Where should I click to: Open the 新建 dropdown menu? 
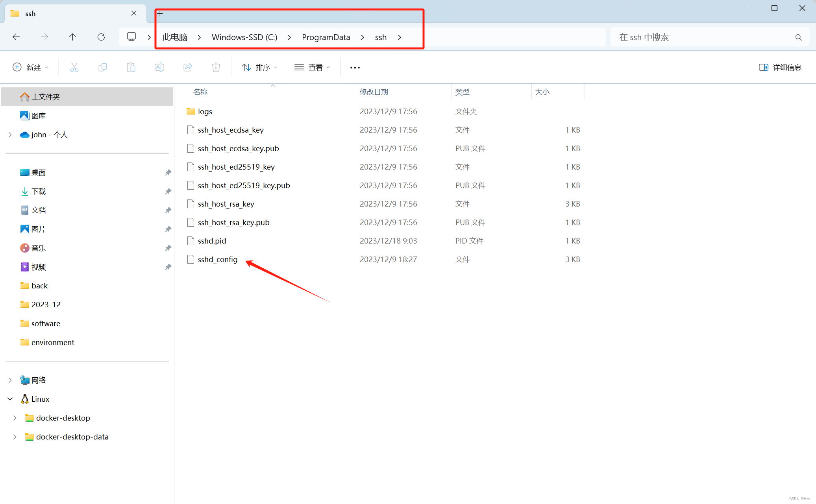(30, 67)
